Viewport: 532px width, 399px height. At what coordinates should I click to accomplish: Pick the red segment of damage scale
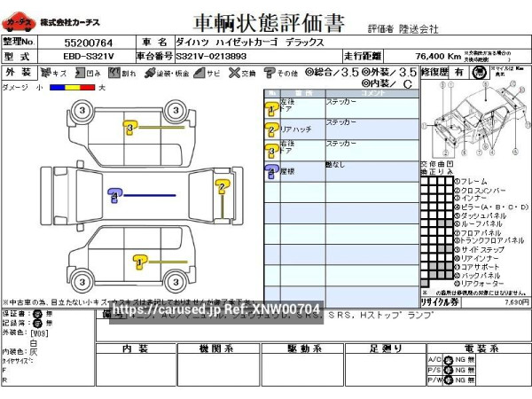(x=89, y=87)
